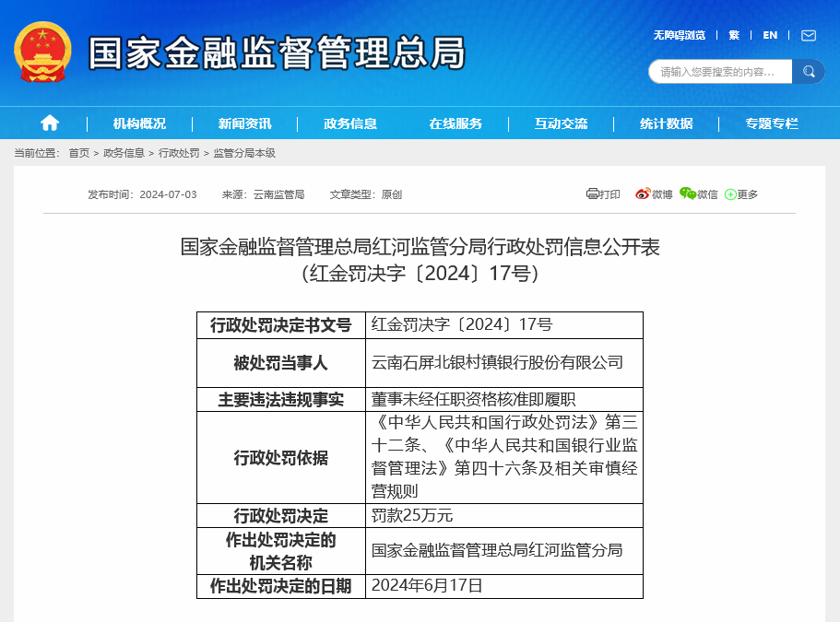Go to 首页 in breadcrumb

click(x=79, y=153)
